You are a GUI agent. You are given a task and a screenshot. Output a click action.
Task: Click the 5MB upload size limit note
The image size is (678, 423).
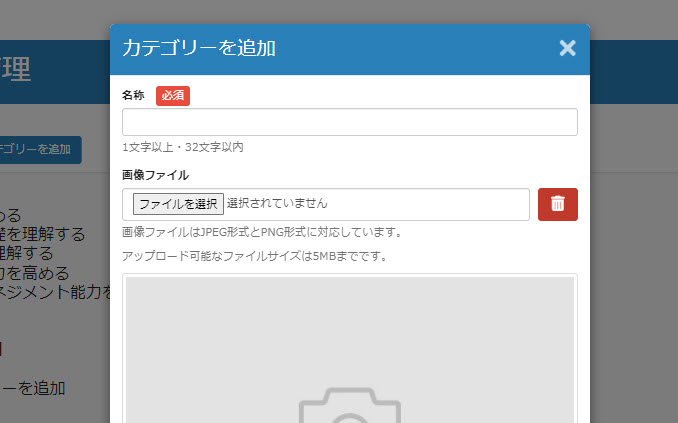tap(254, 256)
